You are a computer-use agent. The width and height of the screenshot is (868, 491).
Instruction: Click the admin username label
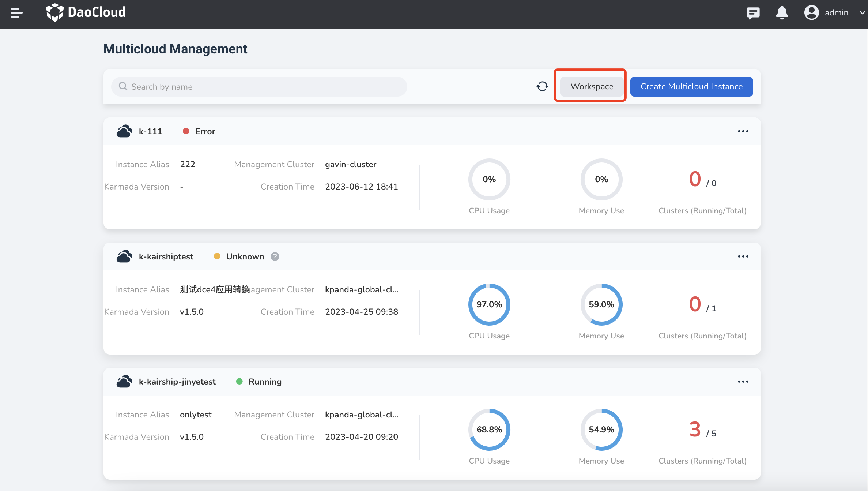click(836, 13)
